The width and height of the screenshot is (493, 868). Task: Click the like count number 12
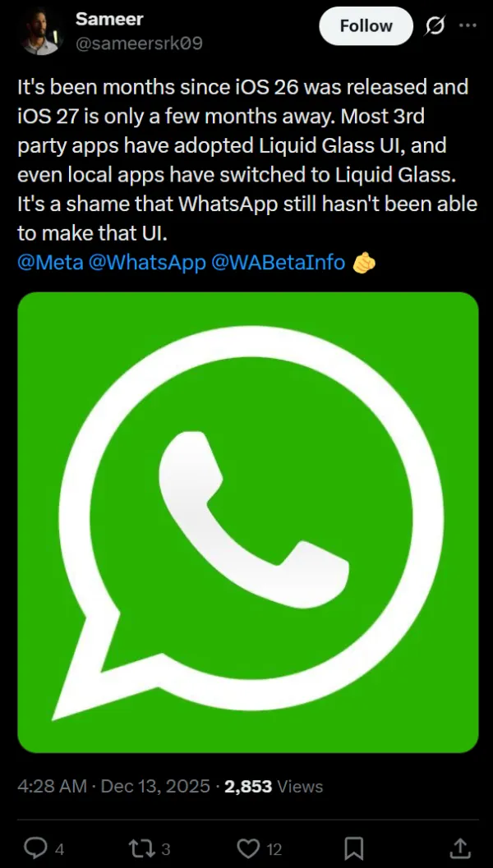pos(274,847)
